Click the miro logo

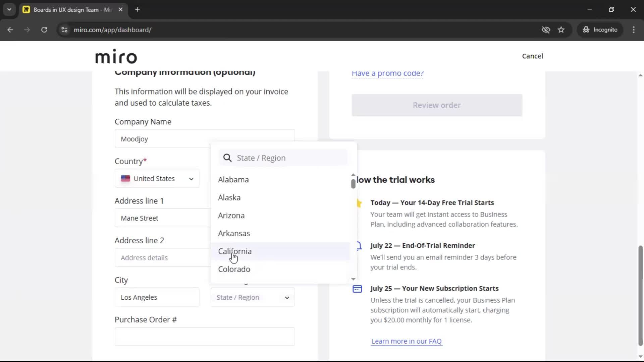[x=116, y=56]
